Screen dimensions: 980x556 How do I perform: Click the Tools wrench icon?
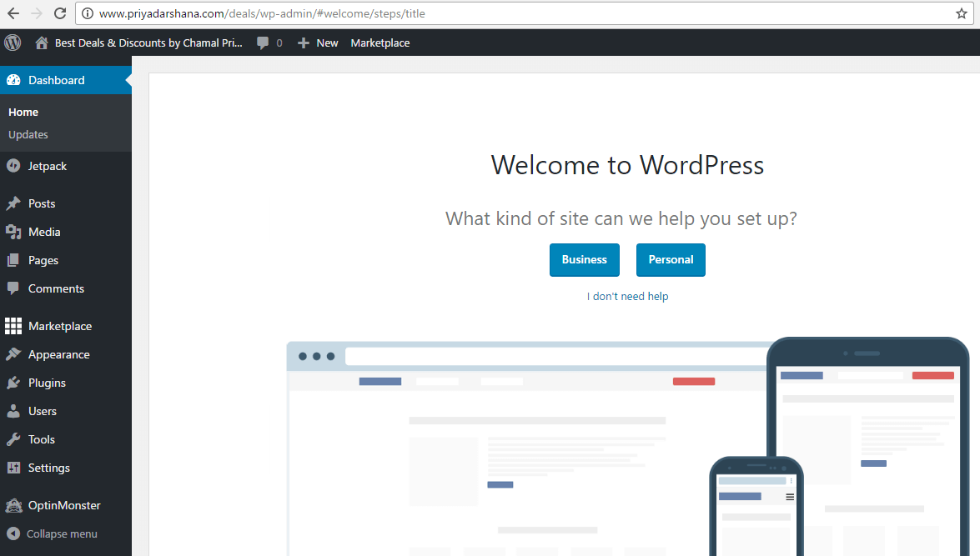click(x=13, y=439)
